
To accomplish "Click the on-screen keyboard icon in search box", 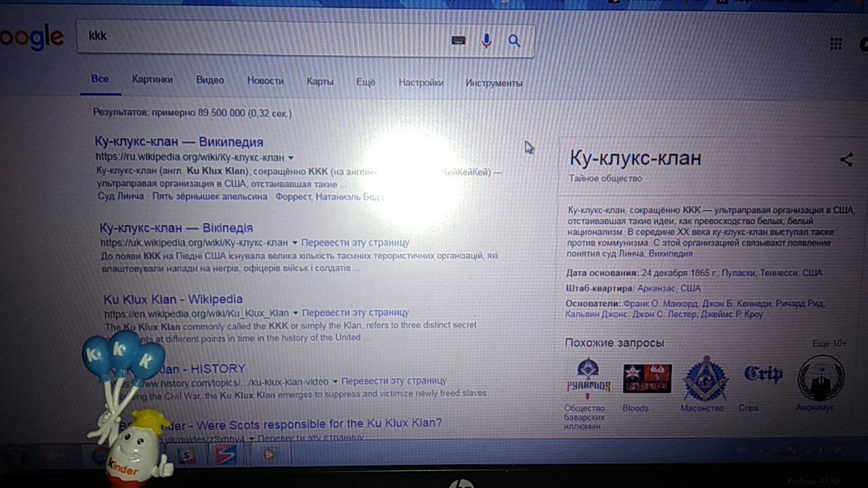I will click(x=459, y=41).
